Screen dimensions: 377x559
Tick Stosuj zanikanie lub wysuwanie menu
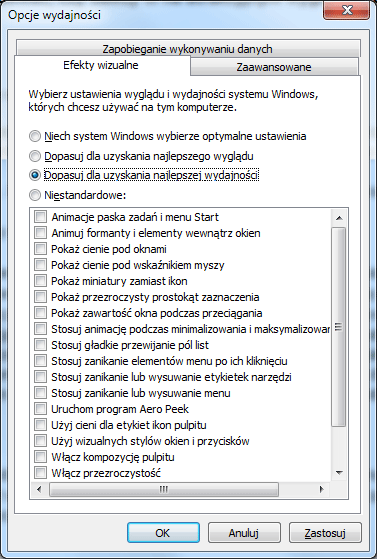click(40, 393)
